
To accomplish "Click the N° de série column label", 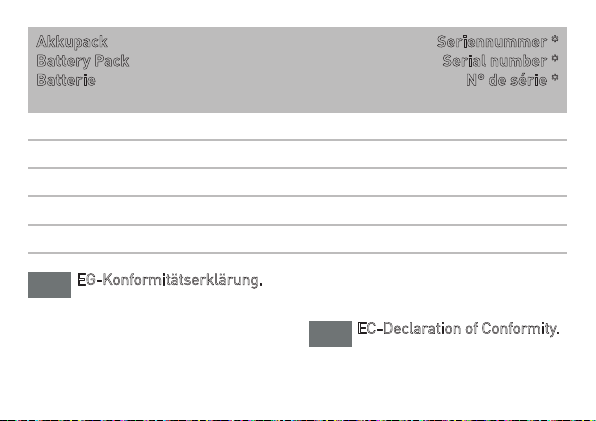I will coord(507,80).
